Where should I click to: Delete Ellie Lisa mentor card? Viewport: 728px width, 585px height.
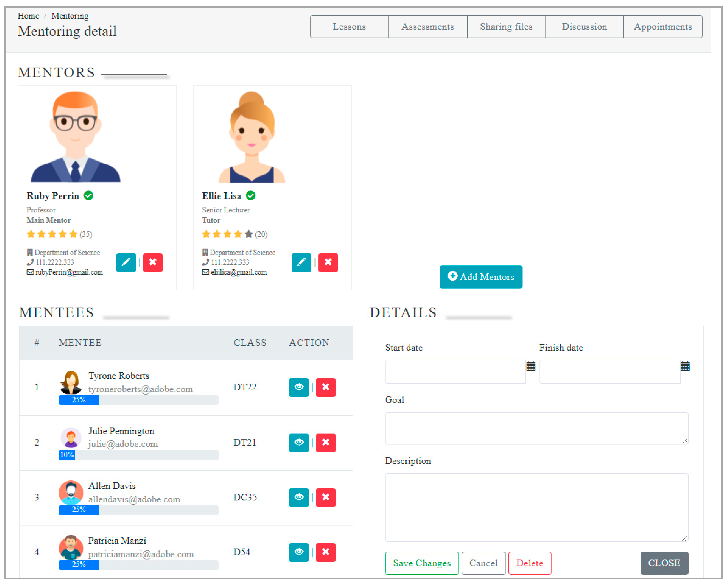click(328, 262)
